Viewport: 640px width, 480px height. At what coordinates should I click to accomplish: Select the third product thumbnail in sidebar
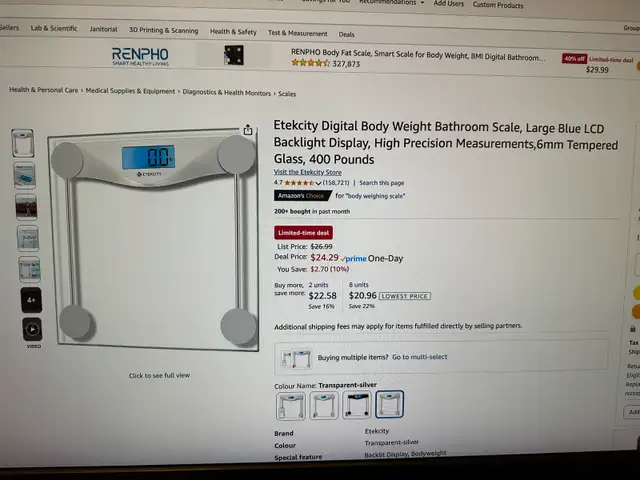tap(26, 207)
